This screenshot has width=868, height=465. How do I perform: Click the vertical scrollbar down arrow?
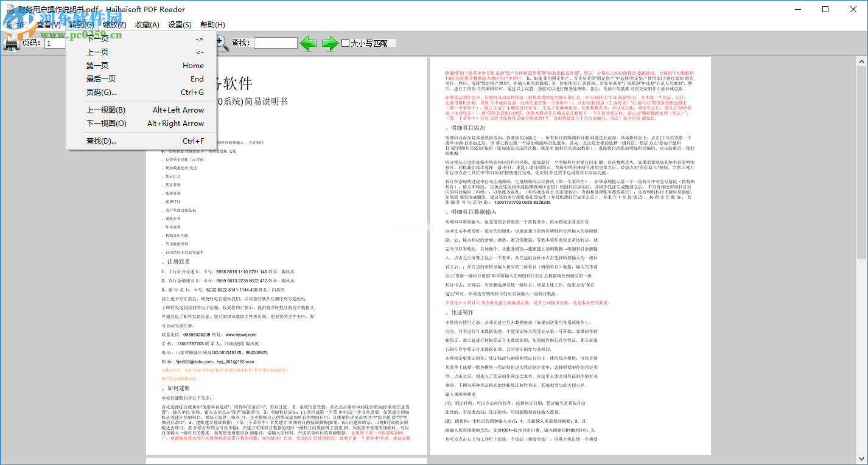861,460
